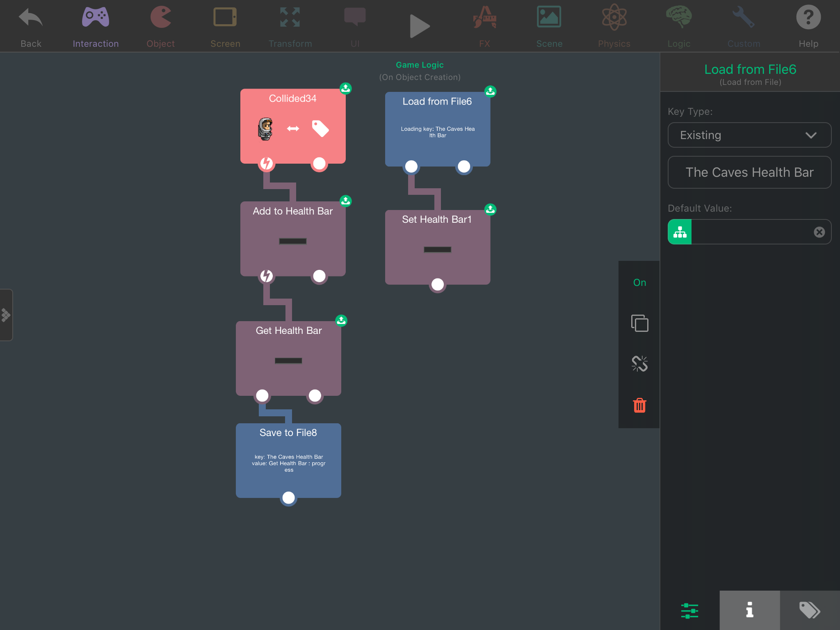
Task: Expand the left side panel handle
Action: [6, 315]
